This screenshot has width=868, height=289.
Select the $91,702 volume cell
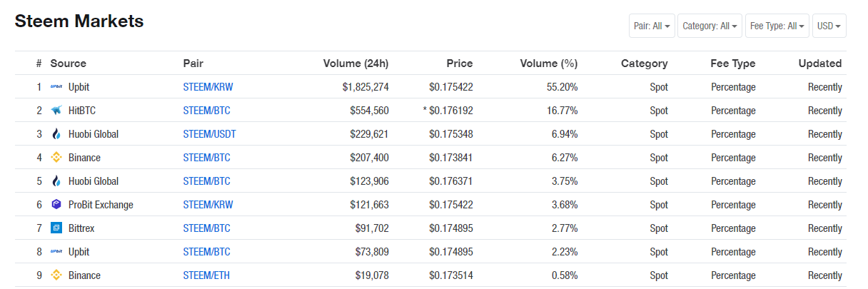click(372, 228)
